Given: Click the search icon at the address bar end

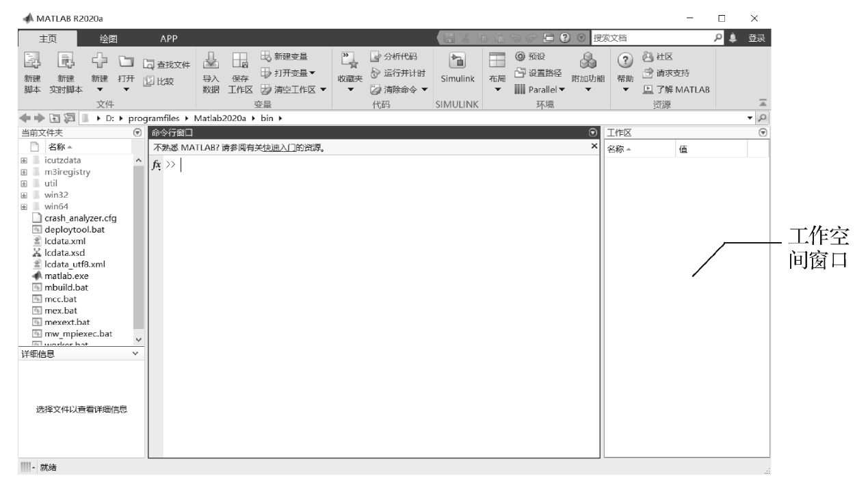Looking at the screenshot, I should [x=763, y=118].
